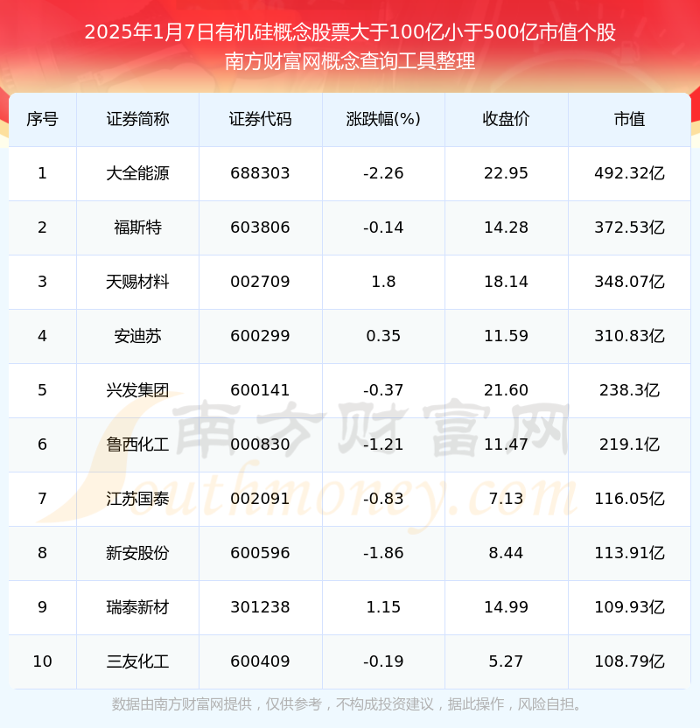Click market cap 492.32亿

pyautogui.click(x=629, y=173)
